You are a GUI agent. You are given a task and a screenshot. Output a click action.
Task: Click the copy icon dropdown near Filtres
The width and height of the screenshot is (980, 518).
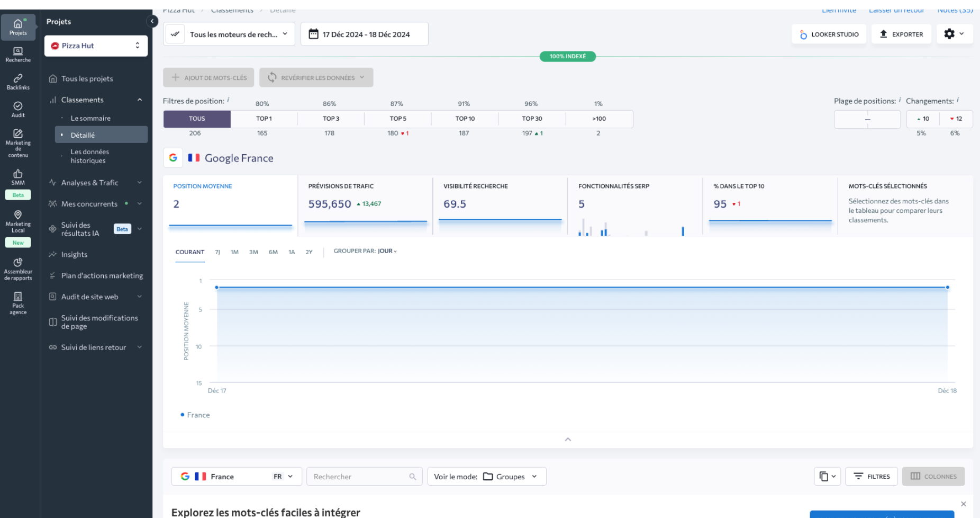tap(827, 476)
